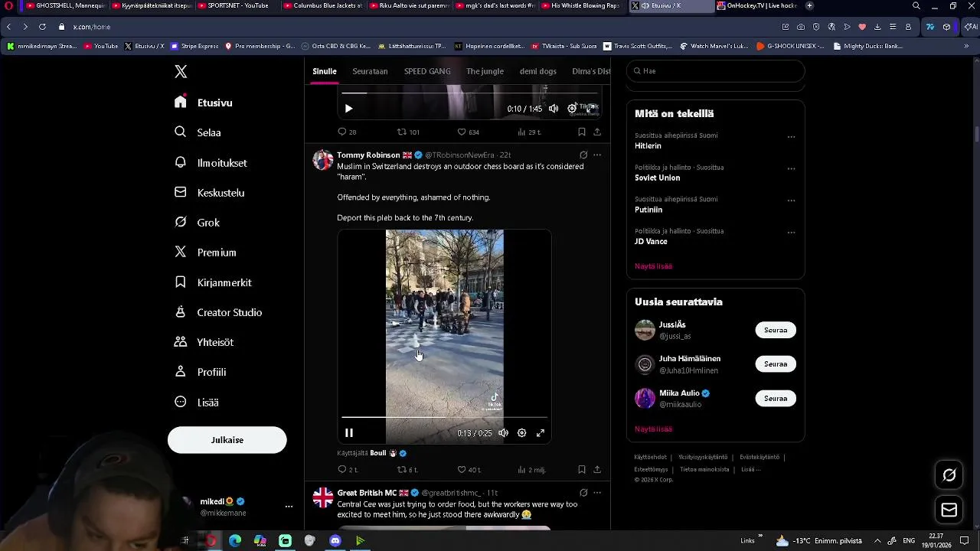Open account menu dots beside mikedi
This screenshot has width=980, height=551.
click(x=289, y=507)
